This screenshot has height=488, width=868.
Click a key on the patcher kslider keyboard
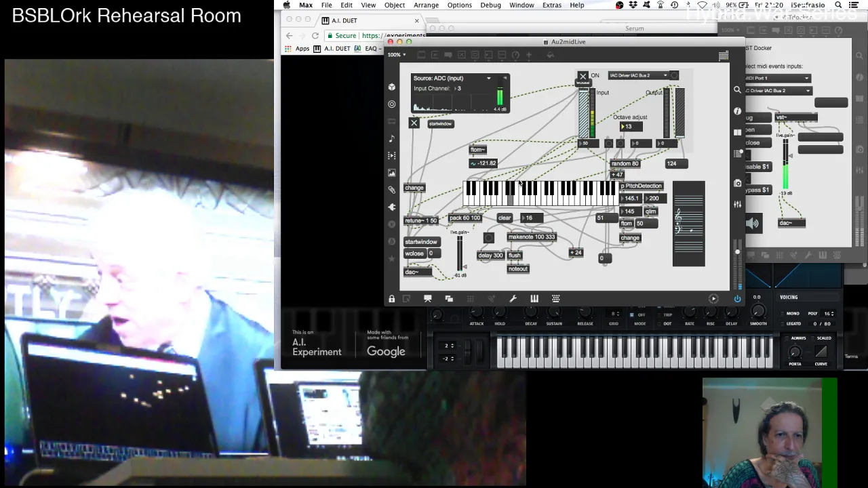point(540,193)
